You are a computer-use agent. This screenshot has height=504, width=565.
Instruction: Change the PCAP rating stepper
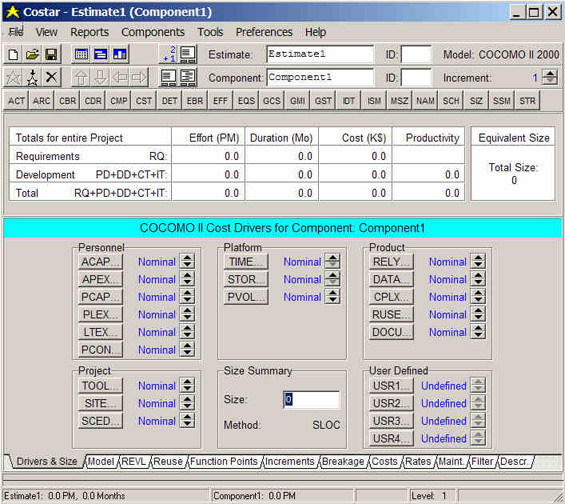pyautogui.click(x=187, y=296)
